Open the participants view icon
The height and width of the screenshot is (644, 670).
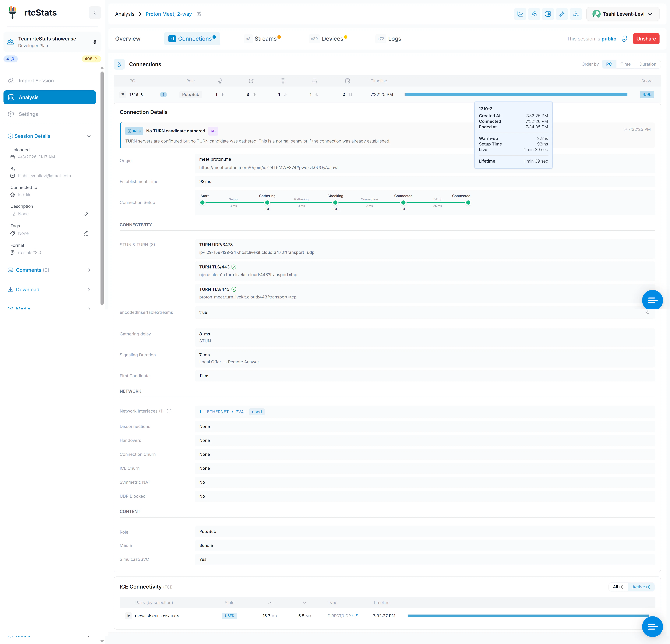point(534,14)
